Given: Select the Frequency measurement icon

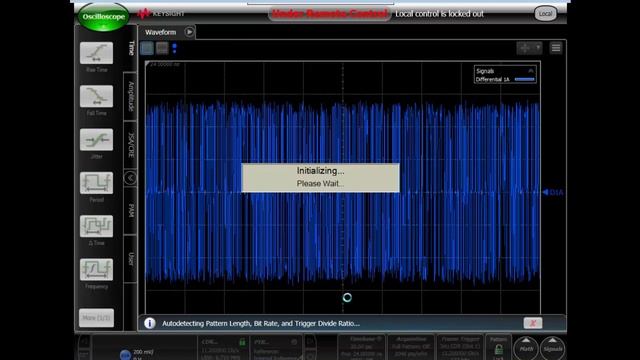Looking at the screenshot, I should [x=96, y=269].
